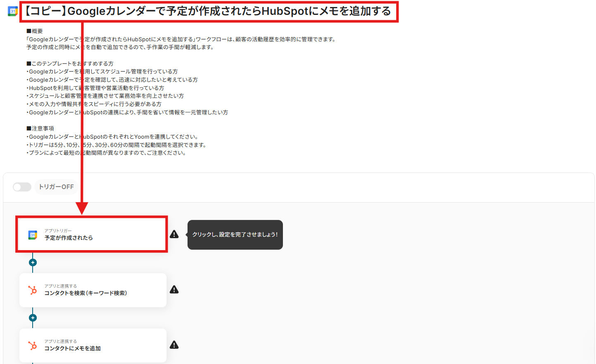Click the bullet about スケジュール管理を行っている方

point(102,71)
